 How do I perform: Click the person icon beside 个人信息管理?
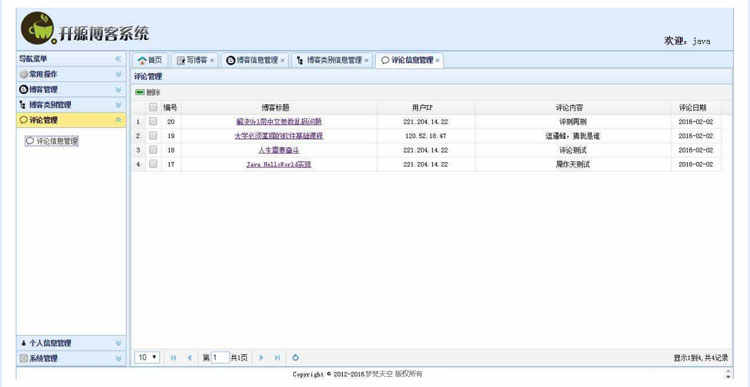[x=23, y=343]
